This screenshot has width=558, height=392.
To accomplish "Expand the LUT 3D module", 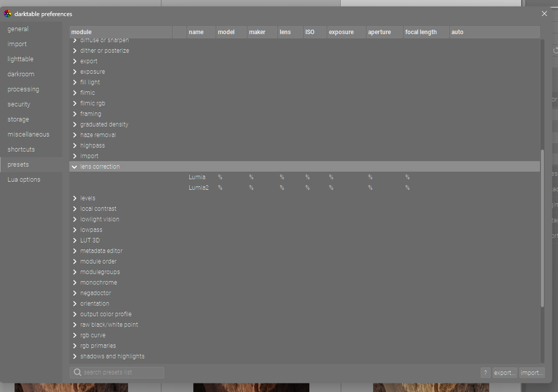I will (x=75, y=240).
